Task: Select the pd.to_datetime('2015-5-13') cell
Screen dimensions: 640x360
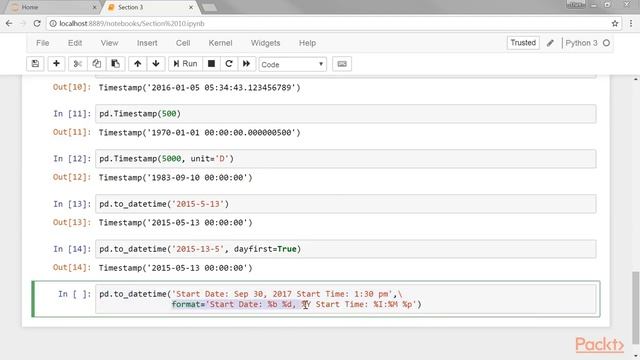Action: [x=346, y=204]
